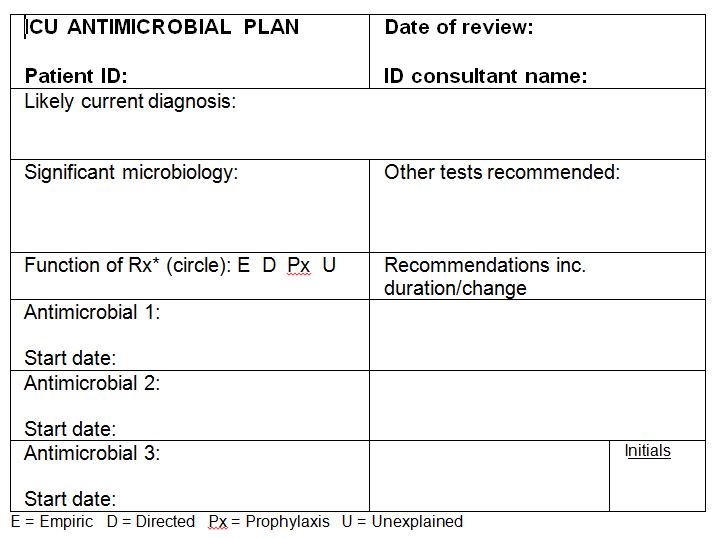This screenshot has height=538, width=717.
Task: Select the U option for Function of Rx
Action: pos(329,265)
